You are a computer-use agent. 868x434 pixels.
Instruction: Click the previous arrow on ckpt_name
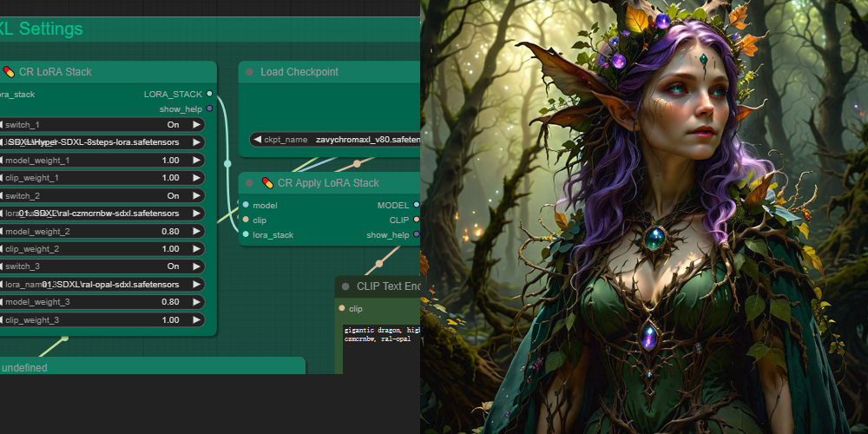click(x=256, y=140)
